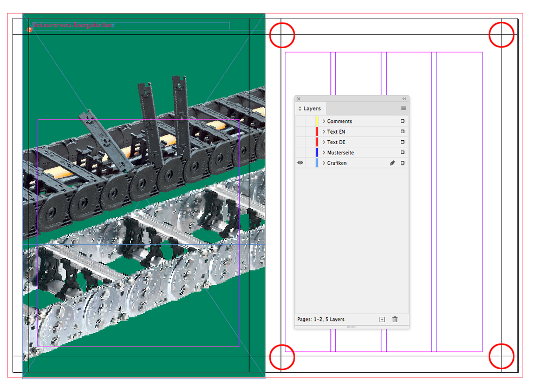Click the yellow color bar of Comments layer

317,121
